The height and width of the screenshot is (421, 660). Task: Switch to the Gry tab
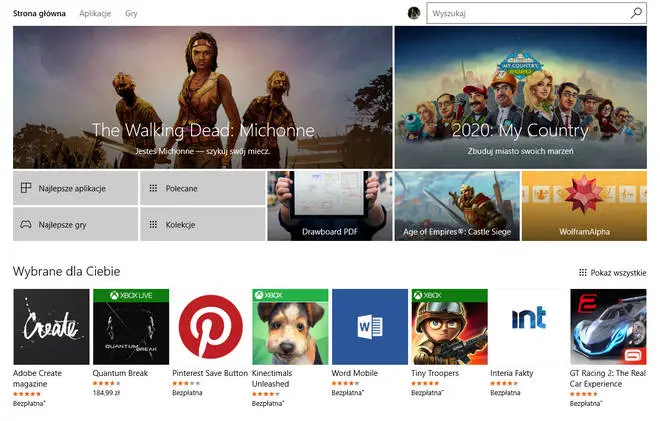[x=131, y=13]
